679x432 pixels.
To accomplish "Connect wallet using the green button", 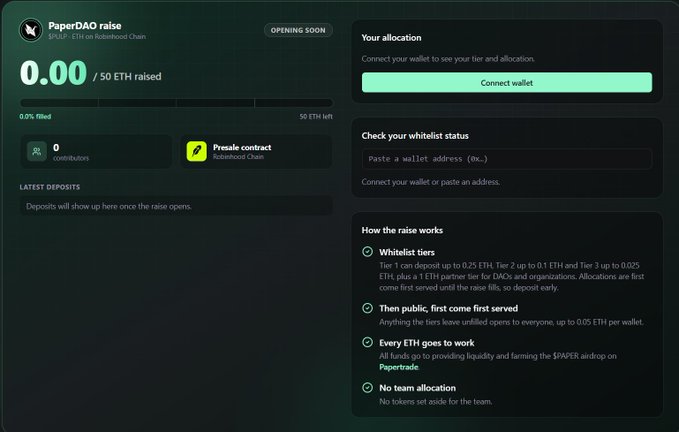I will (x=507, y=82).
